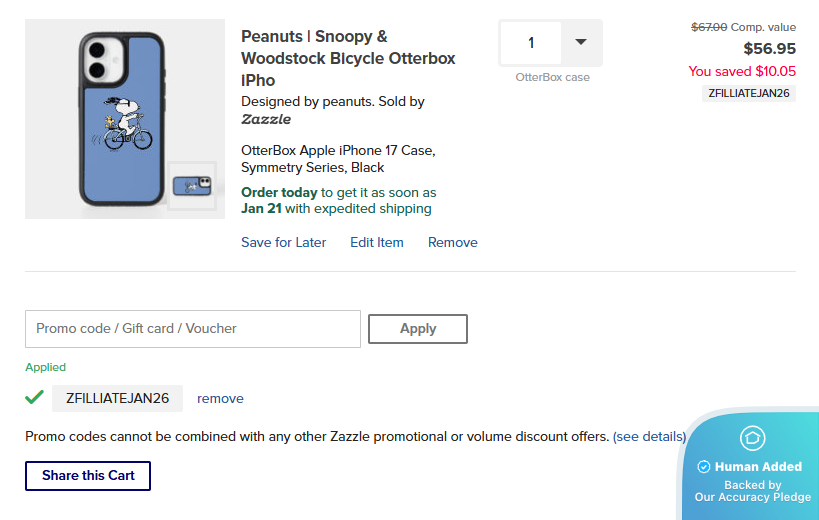
Task: Click the Share this Cart button
Action: (x=88, y=475)
